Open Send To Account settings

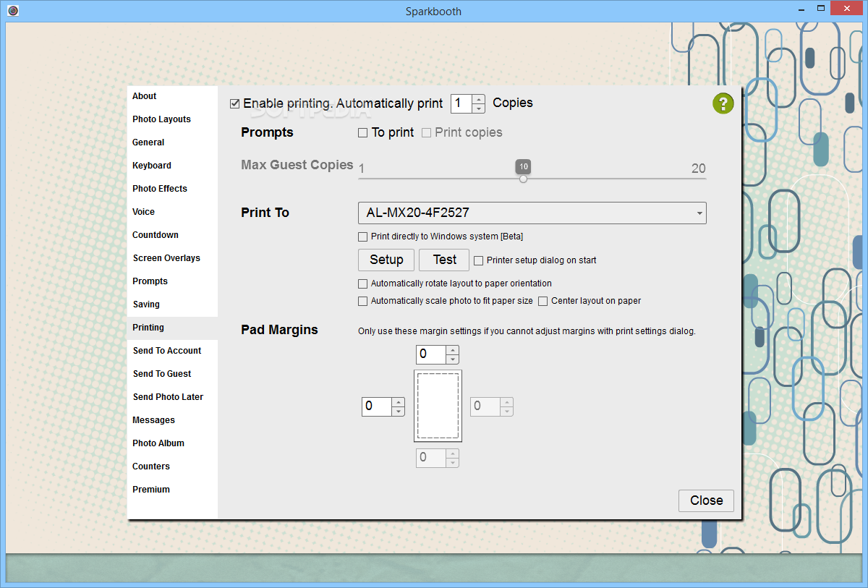(x=172, y=351)
